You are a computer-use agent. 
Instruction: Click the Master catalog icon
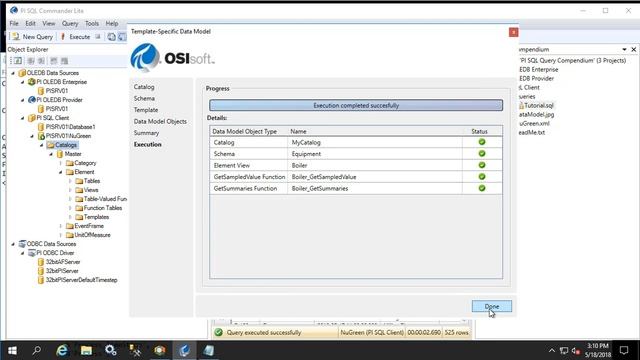(x=60, y=154)
